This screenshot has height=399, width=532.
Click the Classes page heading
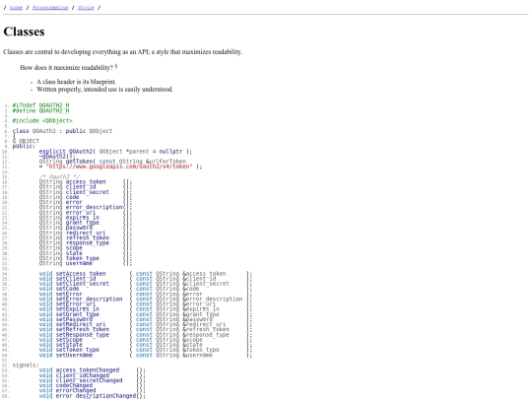[24, 32]
